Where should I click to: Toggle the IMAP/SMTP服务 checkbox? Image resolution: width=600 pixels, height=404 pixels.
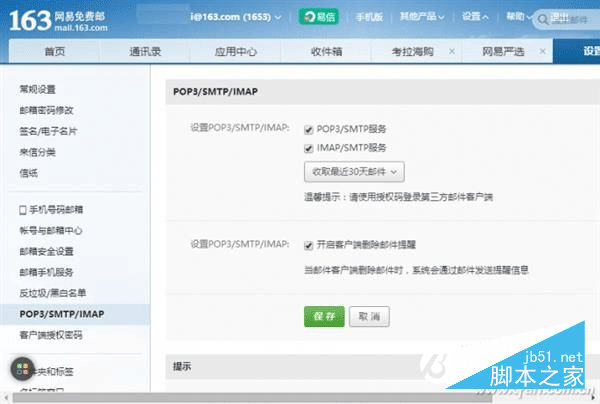coord(308,148)
